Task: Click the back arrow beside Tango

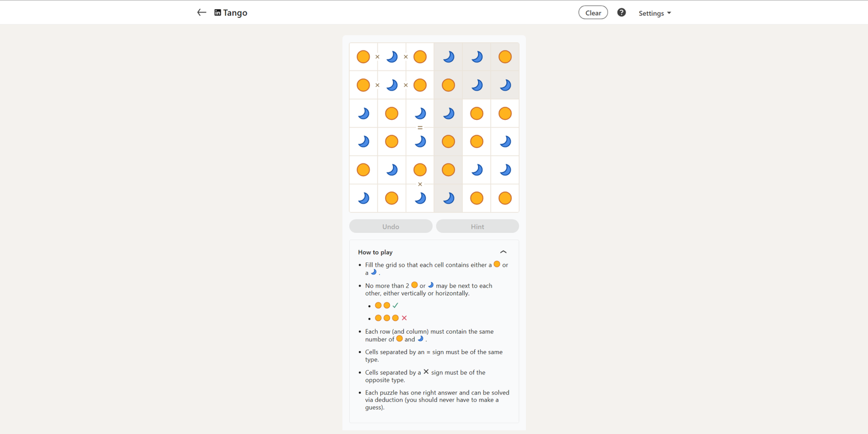Action: point(201,12)
